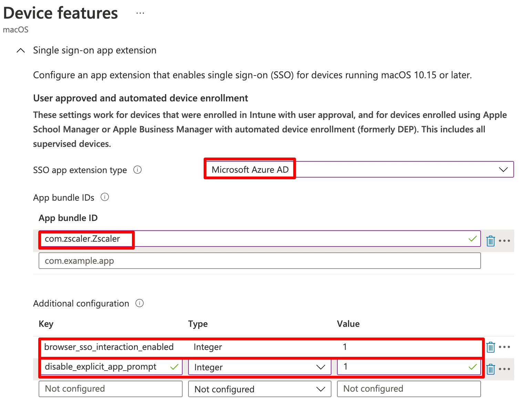The width and height of the screenshot is (532, 402).
Task: Delete the com.zscaler.Zscaler app bundle ID
Action: coord(490,240)
